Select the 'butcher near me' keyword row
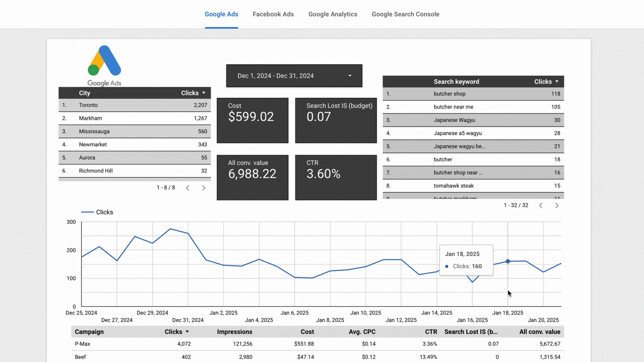Viewport: 644px width, 362px height. [473, 107]
